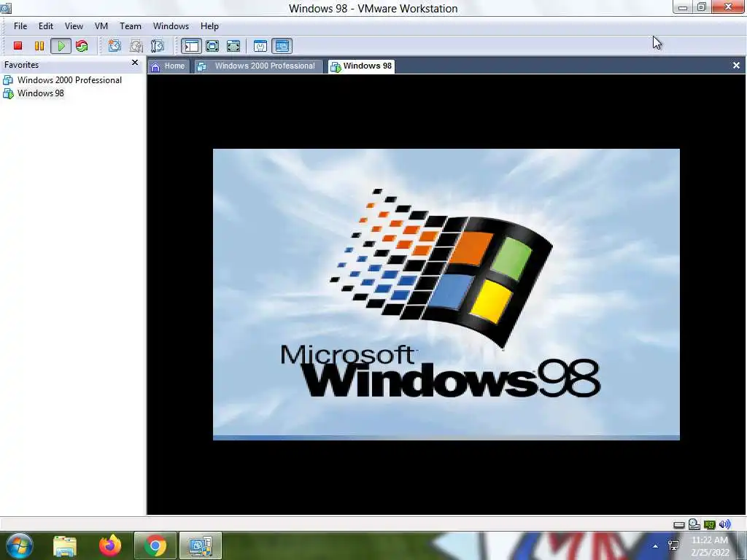747x560 pixels.
Task: Open Windows Explorer from the taskbar
Action: (x=65, y=545)
